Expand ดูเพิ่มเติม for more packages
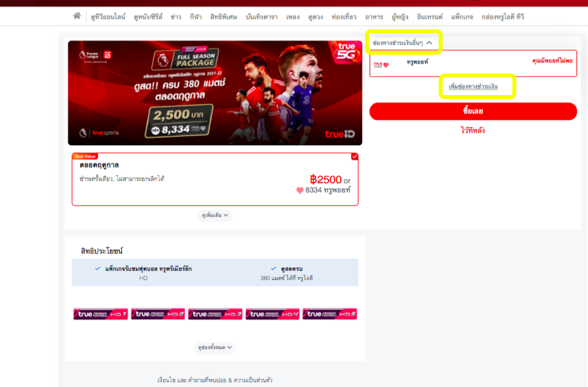Viewport: 588px width, 387px height. click(x=215, y=216)
